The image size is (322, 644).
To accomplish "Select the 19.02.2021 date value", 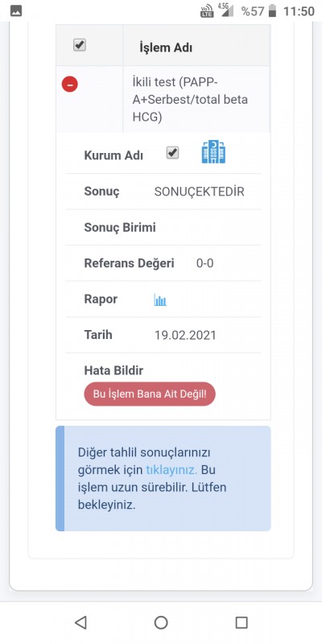I will point(185,335).
